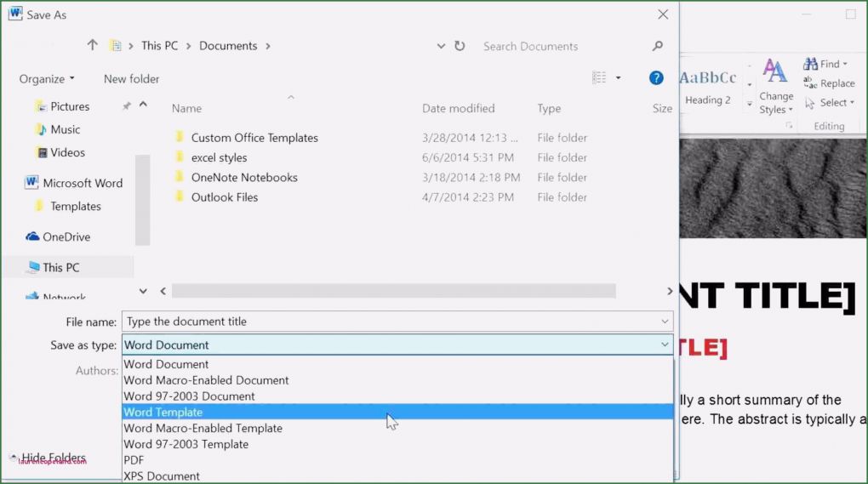
Task: Click Hide Folders at bottom left
Action: (x=53, y=458)
